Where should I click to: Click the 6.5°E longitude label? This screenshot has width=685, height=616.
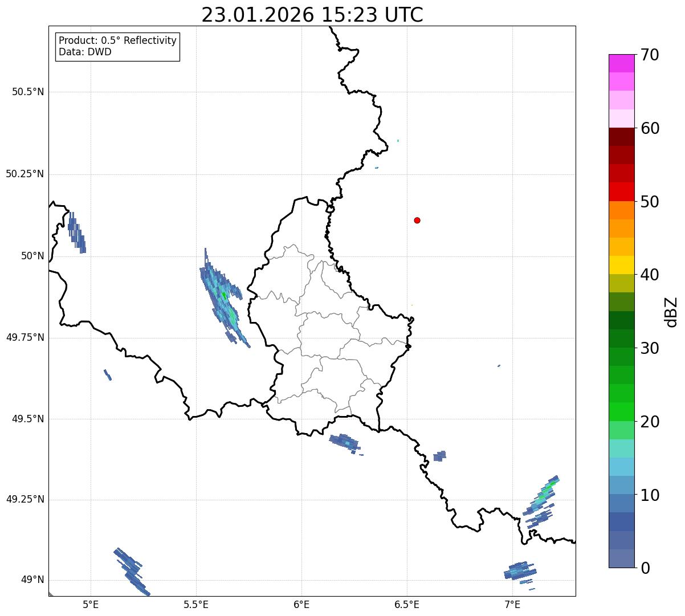coord(407,604)
